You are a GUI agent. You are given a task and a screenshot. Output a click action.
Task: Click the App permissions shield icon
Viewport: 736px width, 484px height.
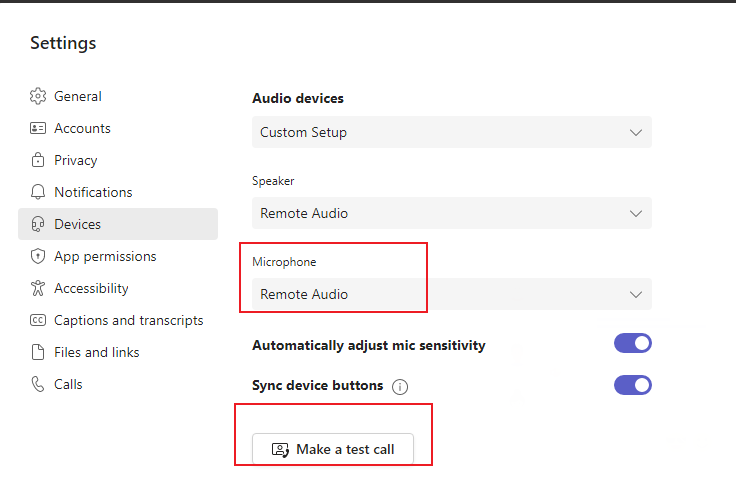coord(38,256)
